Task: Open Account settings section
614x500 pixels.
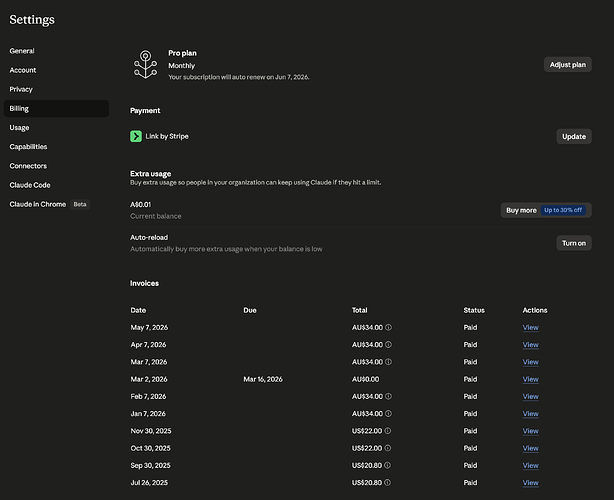Action: point(23,70)
